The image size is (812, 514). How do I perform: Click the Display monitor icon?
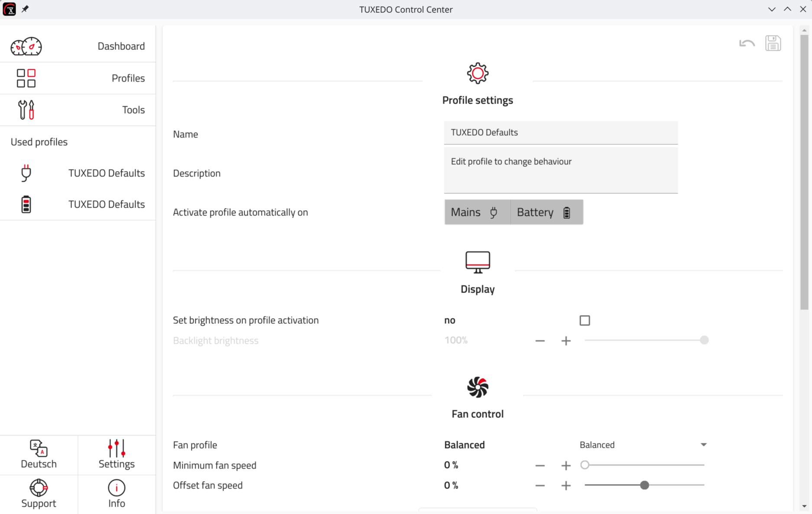tap(478, 262)
